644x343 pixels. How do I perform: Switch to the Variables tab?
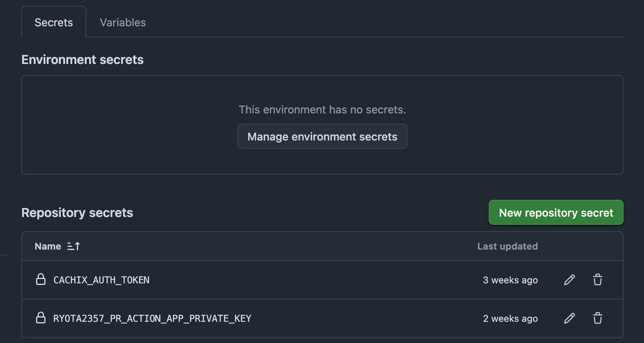click(122, 22)
